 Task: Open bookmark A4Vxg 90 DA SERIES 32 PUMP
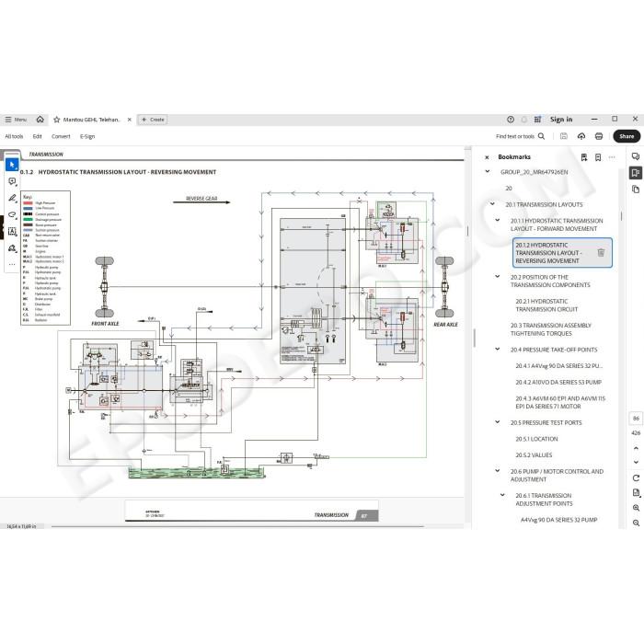559,520
